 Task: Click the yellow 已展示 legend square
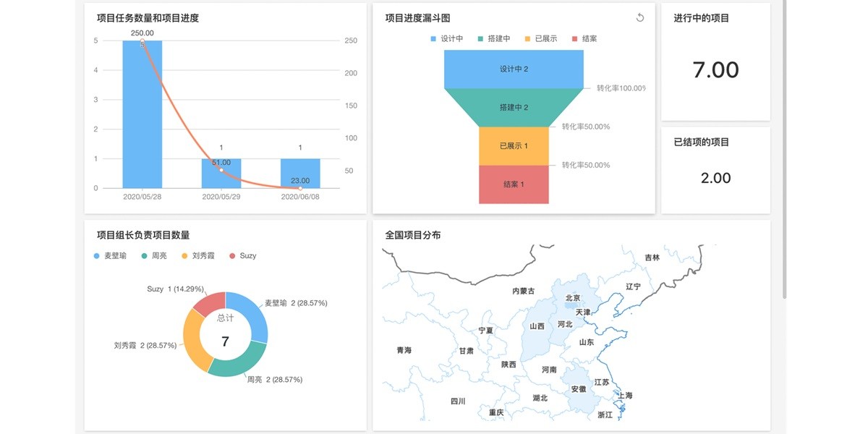pos(529,39)
